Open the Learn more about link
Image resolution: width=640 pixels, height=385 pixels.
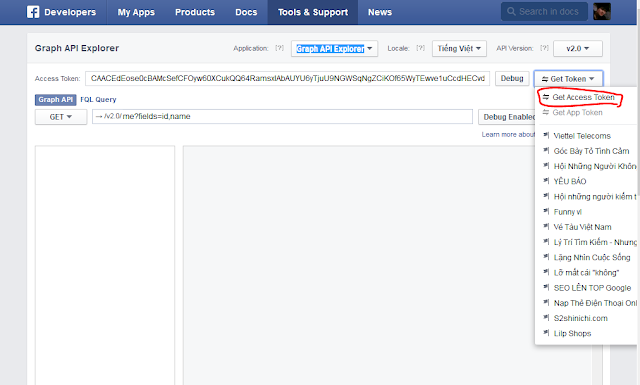point(508,134)
